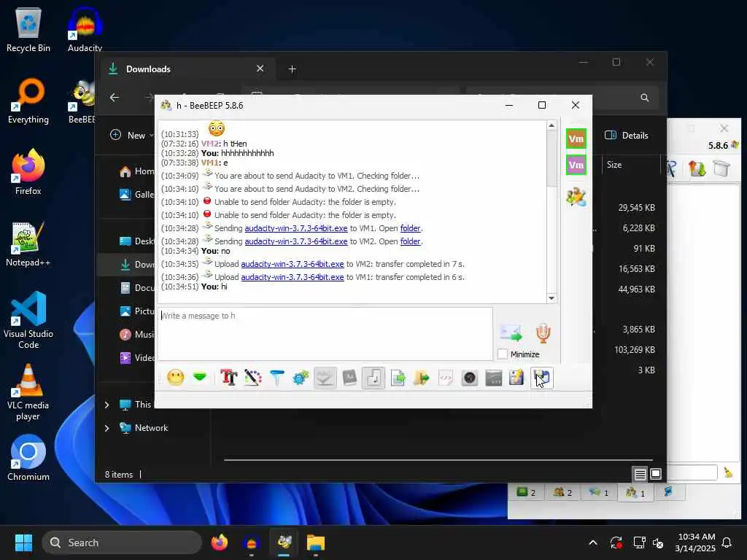Click into the Write a message to h field

pyautogui.click(x=325, y=333)
